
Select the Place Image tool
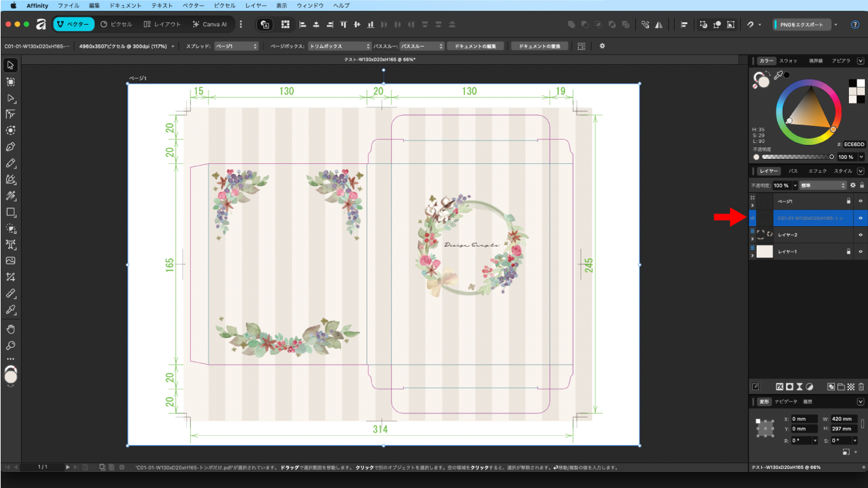pyautogui.click(x=11, y=261)
